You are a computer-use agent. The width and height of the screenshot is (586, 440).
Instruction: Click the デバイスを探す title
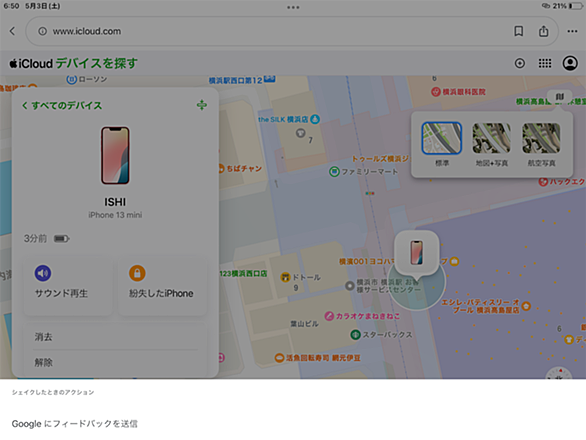click(96, 64)
